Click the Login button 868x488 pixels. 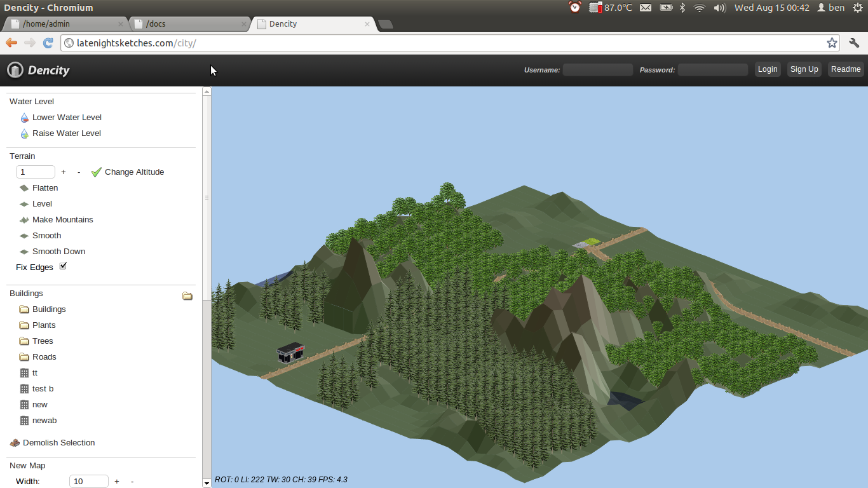pyautogui.click(x=768, y=69)
